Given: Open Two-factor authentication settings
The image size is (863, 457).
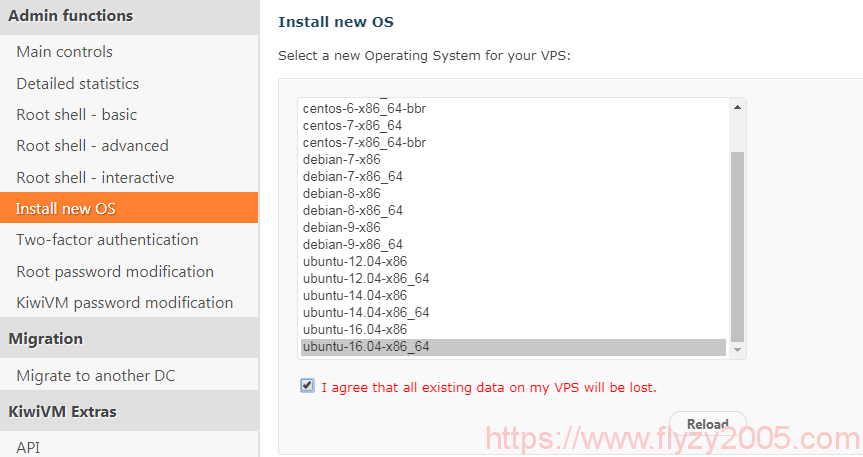Looking at the screenshot, I should pyautogui.click(x=107, y=240).
